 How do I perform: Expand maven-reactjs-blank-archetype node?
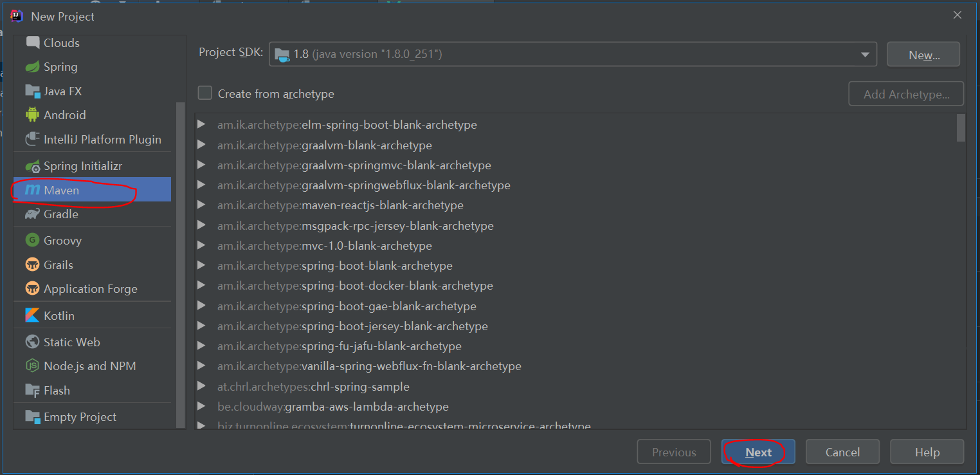point(202,205)
